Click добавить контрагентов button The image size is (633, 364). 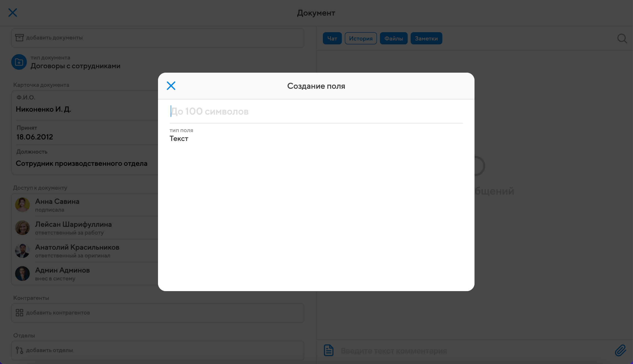pyautogui.click(x=58, y=313)
